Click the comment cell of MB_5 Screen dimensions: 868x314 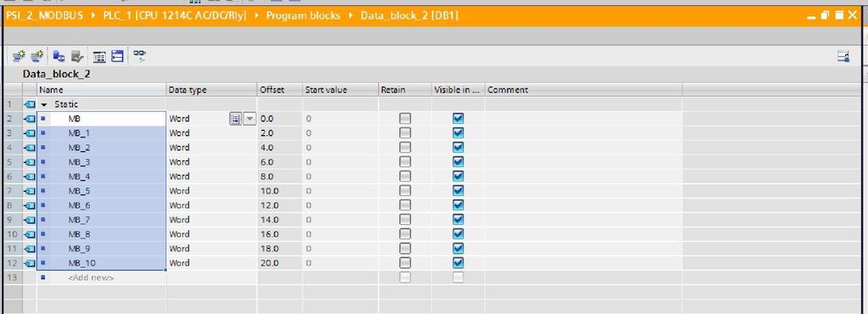coord(583,190)
